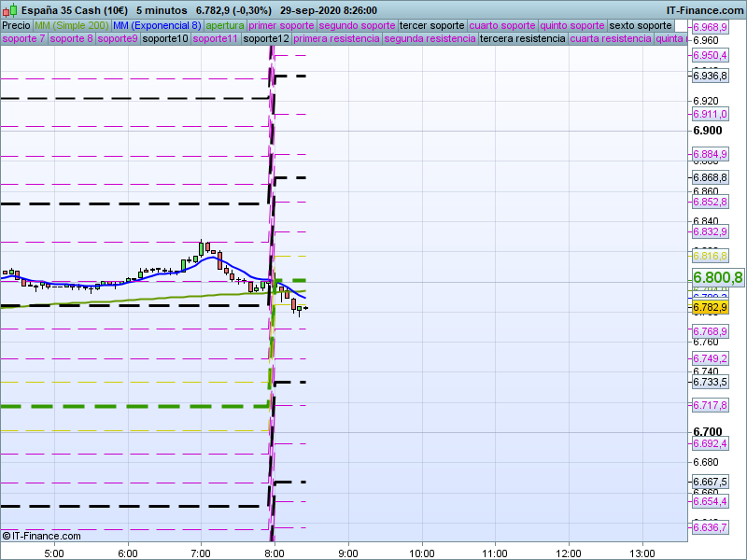Click the 9:00 time axis label
This screenshot has width=747, height=560.
(x=348, y=553)
